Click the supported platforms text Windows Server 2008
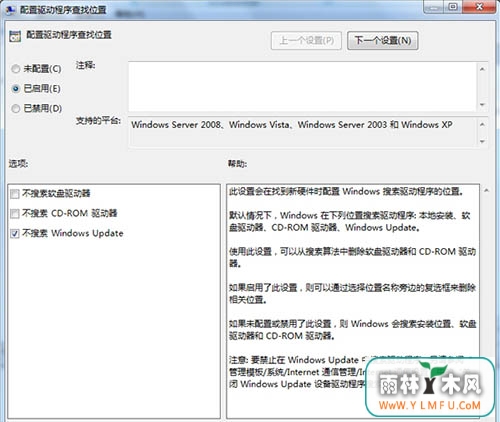Image resolution: width=500 pixels, height=422 pixels. (176, 125)
